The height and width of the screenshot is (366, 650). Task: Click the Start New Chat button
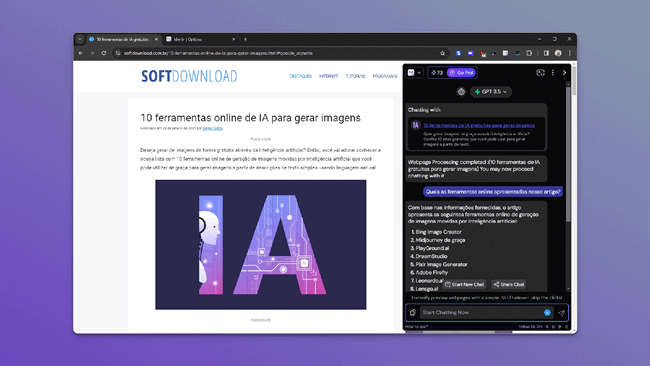tap(464, 284)
